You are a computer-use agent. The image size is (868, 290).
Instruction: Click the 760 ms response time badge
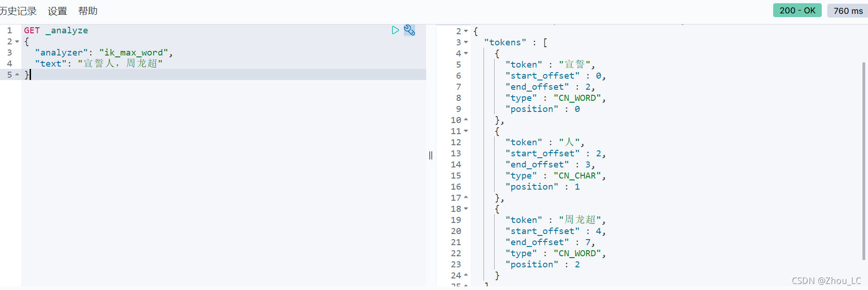[x=848, y=11]
